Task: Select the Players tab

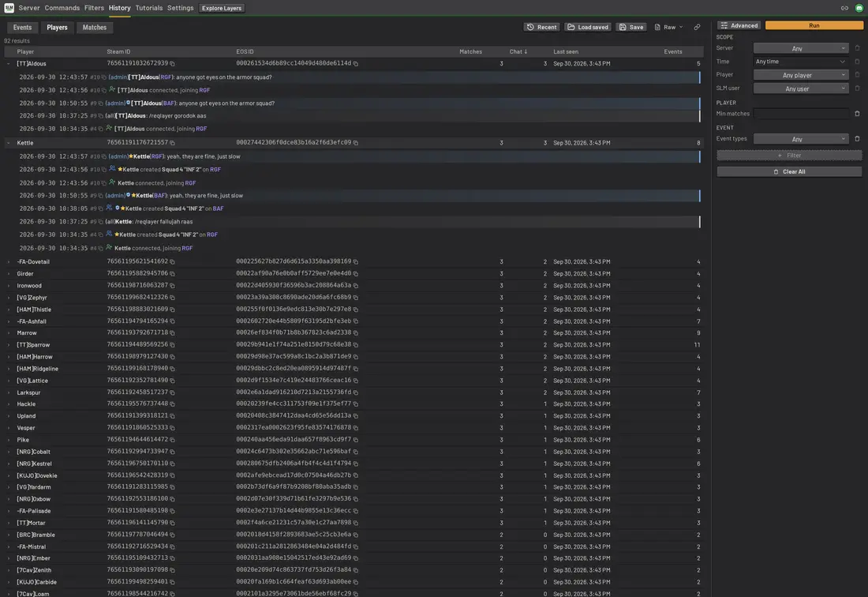Action: [57, 27]
